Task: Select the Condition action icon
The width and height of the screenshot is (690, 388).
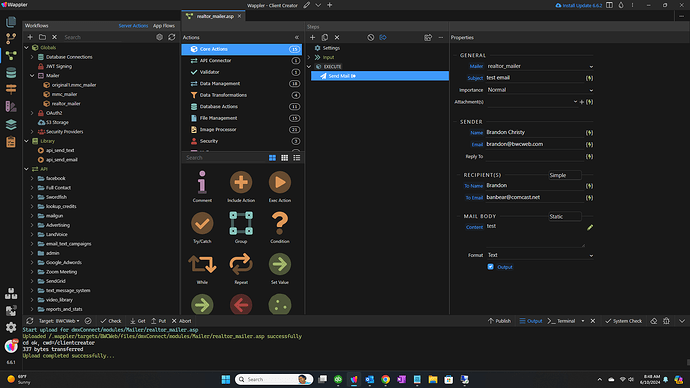Action: (280, 223)
